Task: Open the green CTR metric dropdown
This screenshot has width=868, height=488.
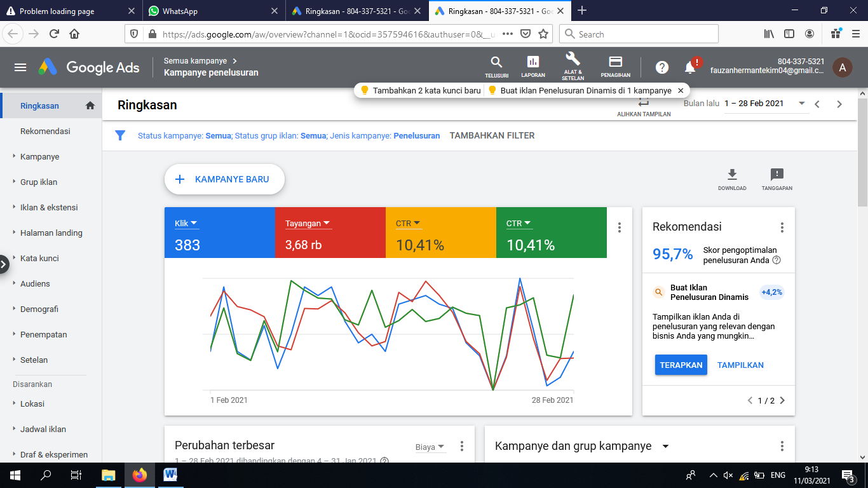Action: [x=519, y=223]
